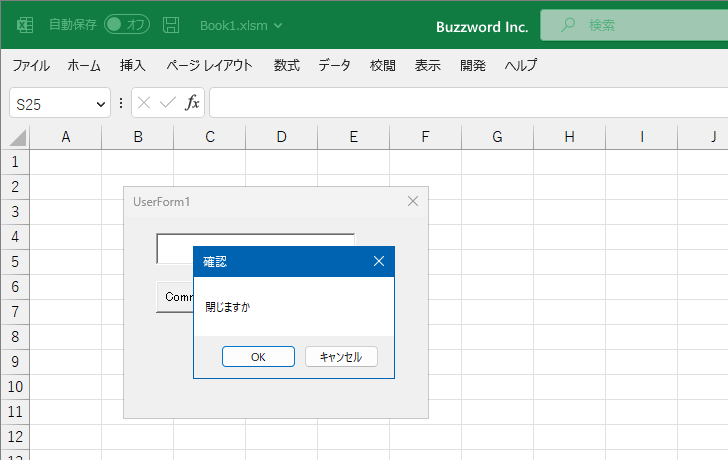
Task: Click the Buzzword Inc. account name
Action: pos(482,27)
